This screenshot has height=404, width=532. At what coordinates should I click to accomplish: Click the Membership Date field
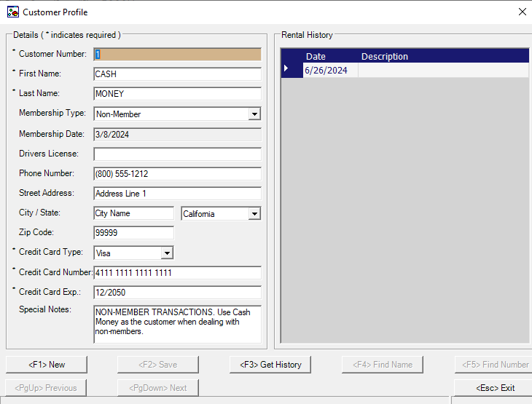(177, 134)
